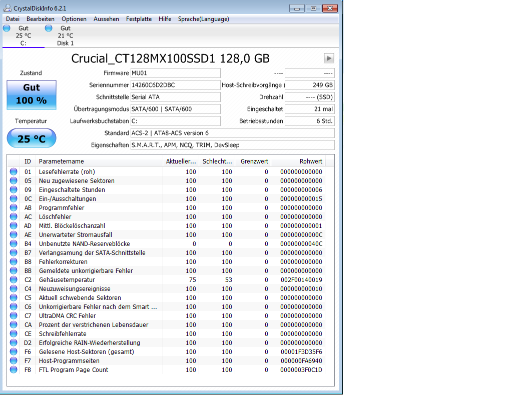Click the Firmware field MU01

click(175, 73)
